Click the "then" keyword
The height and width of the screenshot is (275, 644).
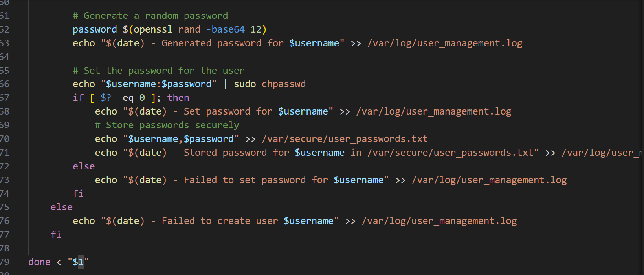[178, 98]
